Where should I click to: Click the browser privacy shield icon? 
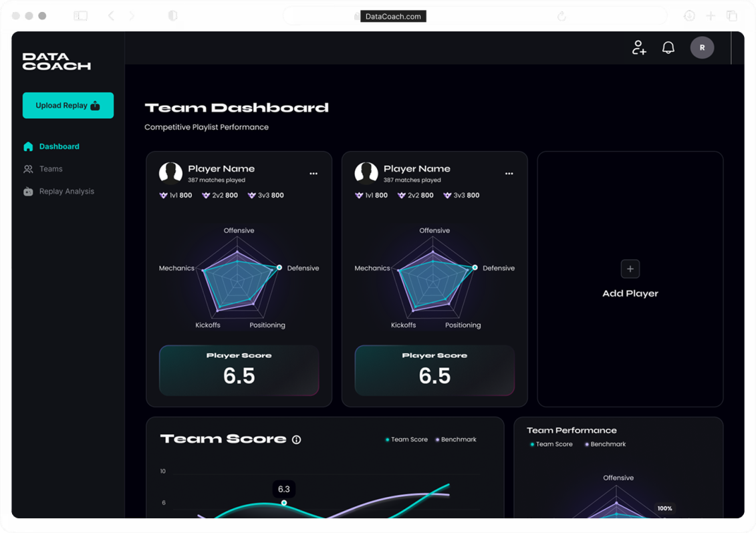tap(172, 16)
